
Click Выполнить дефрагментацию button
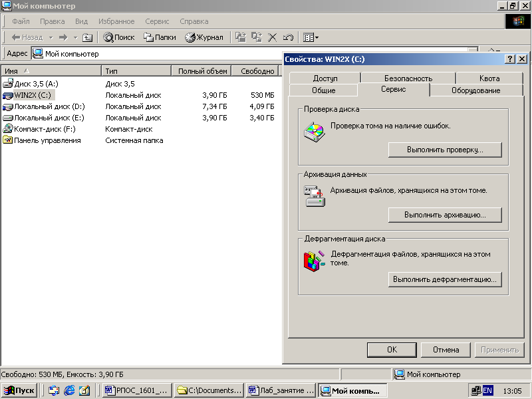point(445,279)
